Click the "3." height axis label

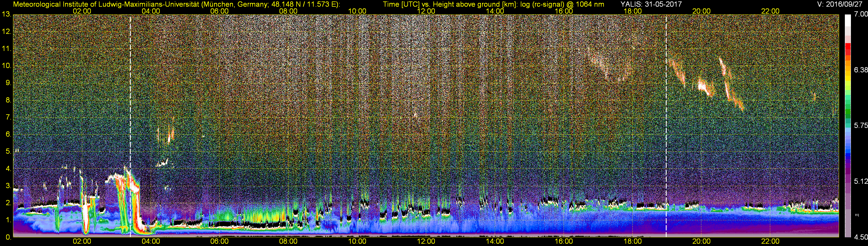8,186
